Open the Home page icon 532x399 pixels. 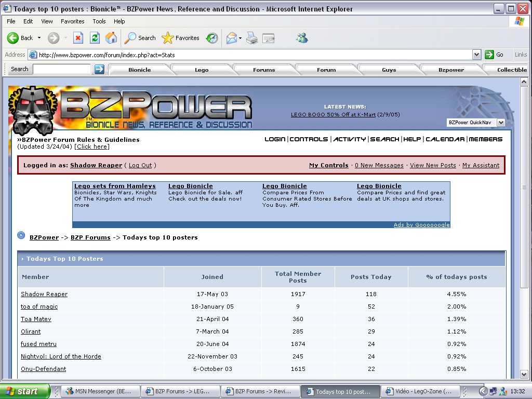tap(111, 38)
